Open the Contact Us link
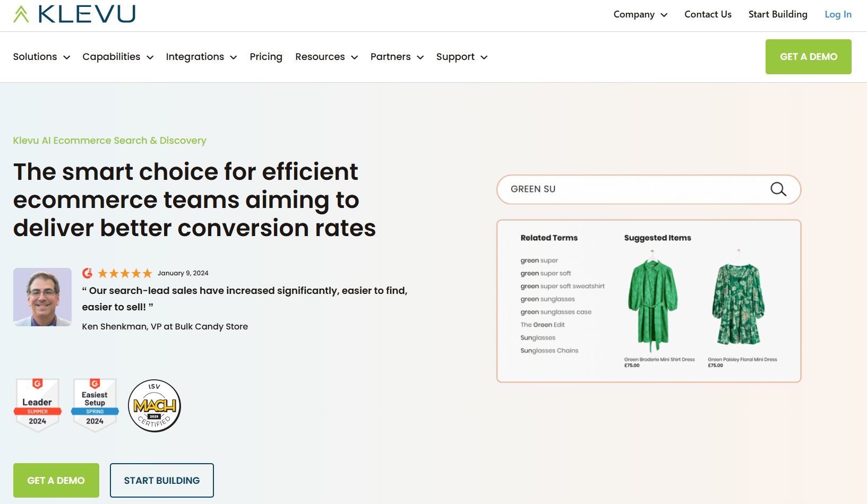Screen dimensions: 867x504 708,14
